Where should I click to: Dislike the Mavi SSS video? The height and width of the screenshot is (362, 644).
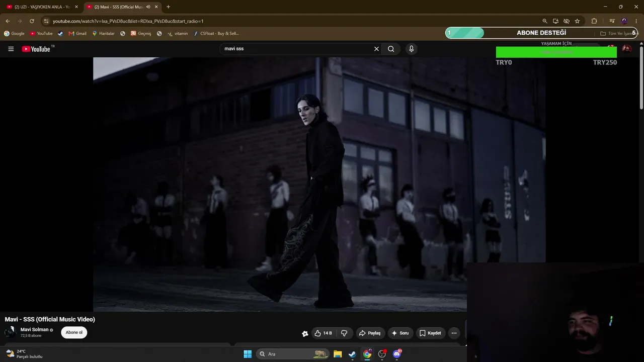pos(344,333)
